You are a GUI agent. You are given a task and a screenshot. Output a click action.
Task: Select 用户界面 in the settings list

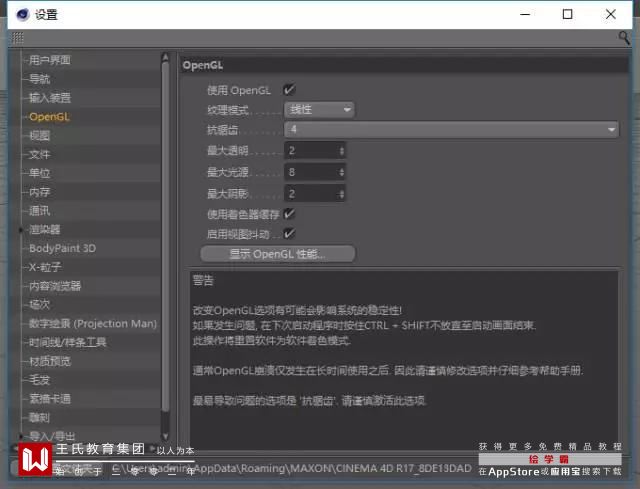50,60
